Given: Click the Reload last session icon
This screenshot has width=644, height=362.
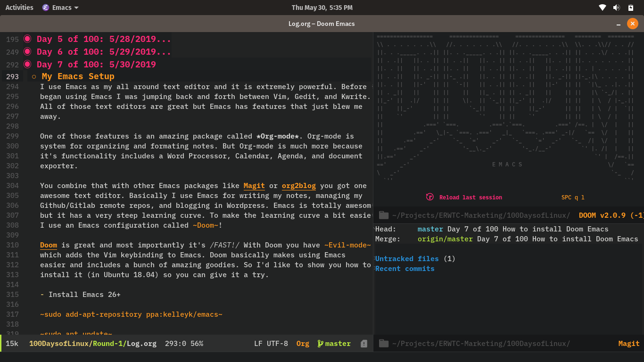Looking at the screenshot, I should 429,197.
